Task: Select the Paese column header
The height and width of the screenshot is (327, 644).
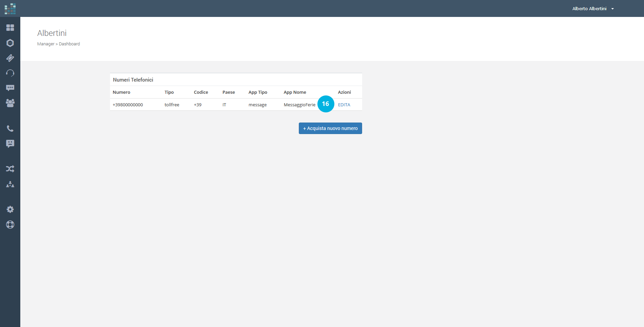Action: click(x=229, y=92)
